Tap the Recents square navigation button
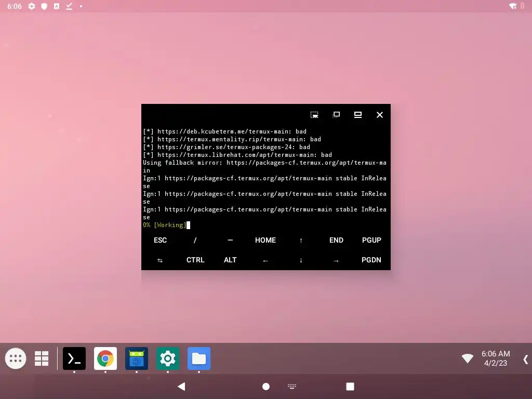This screenshot has width=532, height=399. click(x=350, y=387)
